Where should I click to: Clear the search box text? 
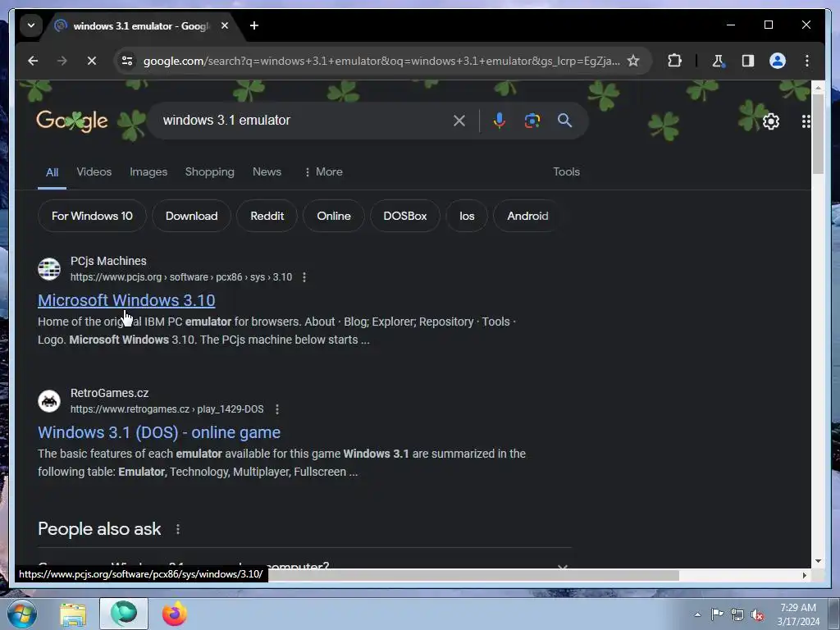pos(459,121)
